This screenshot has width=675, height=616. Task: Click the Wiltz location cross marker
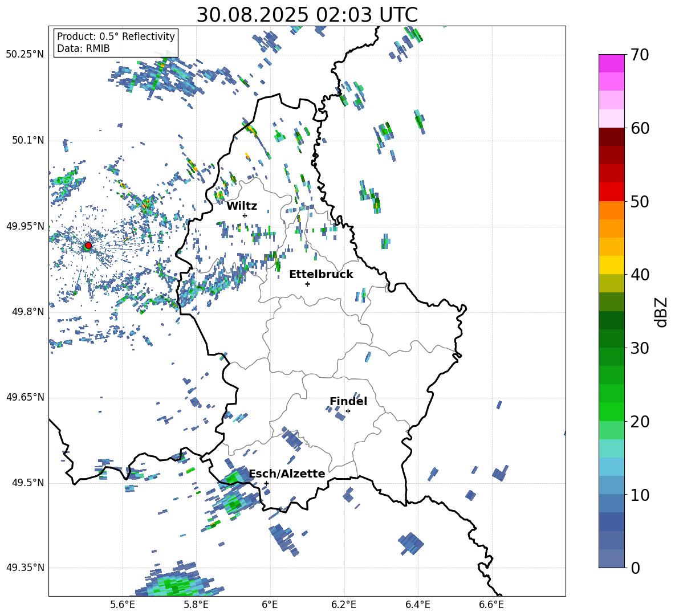(245, 215)
